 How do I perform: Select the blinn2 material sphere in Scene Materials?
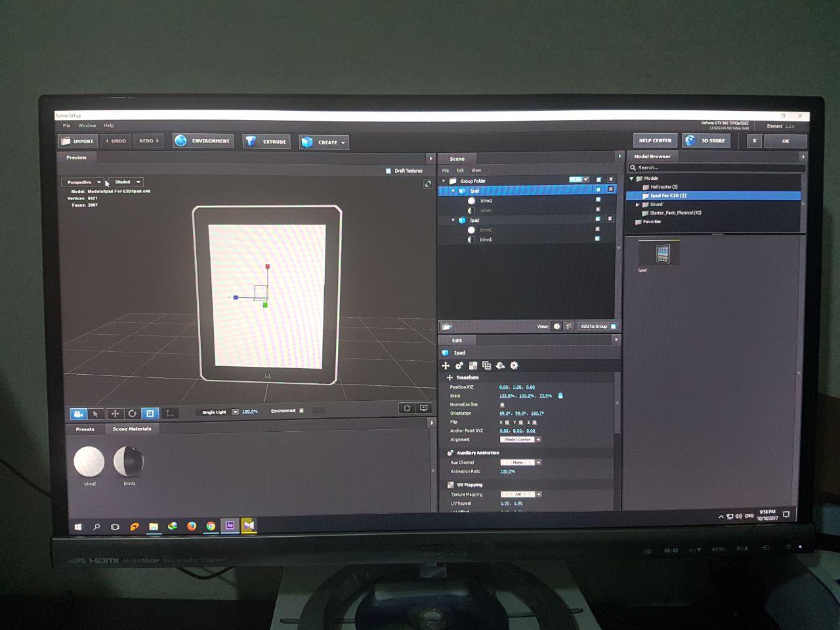pyautogui.click(x=89, y=461)
